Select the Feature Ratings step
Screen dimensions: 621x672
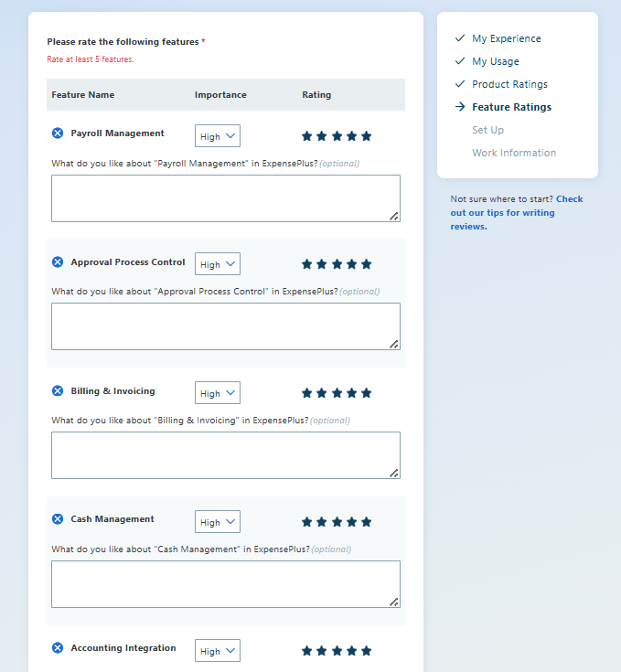click(512, 107)
